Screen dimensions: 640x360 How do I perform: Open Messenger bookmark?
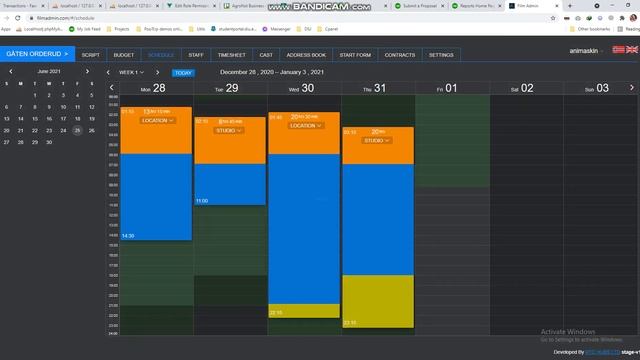[276, 29]
